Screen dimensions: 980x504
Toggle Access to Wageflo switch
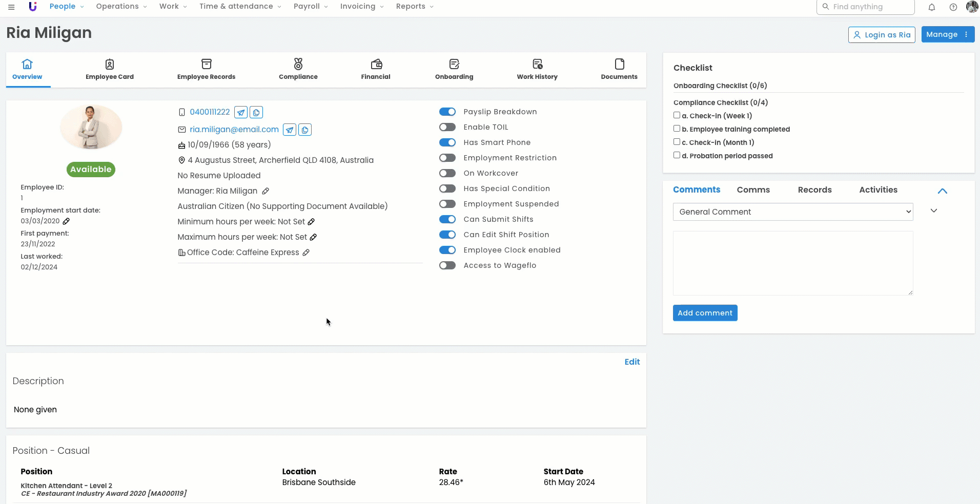(x=447, y=265)
